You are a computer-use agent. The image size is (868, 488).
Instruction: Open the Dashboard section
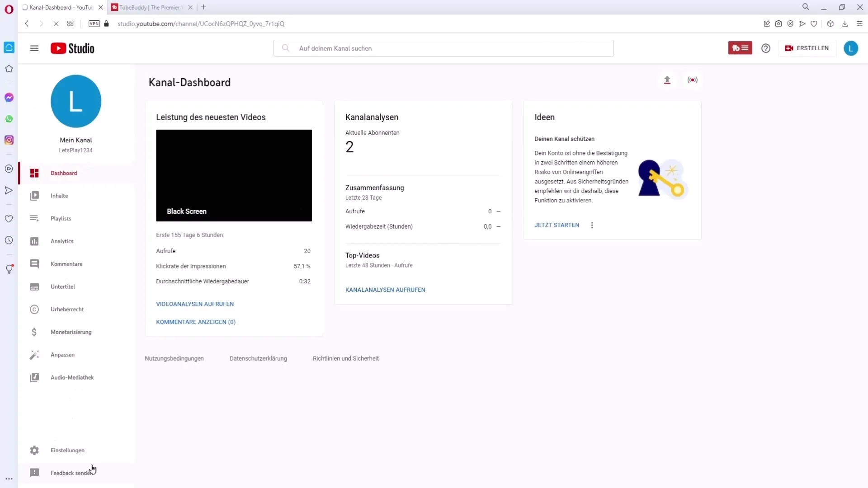coord(64,173)
